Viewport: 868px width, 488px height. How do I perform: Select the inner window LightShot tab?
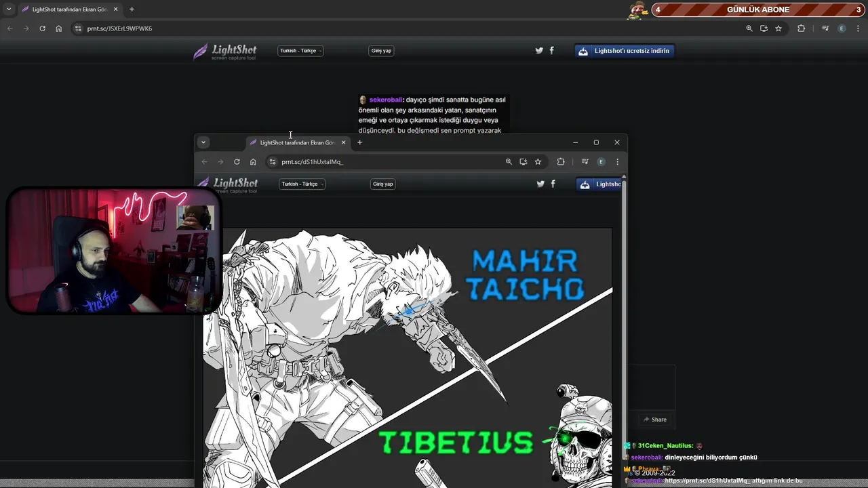(297, 142)
